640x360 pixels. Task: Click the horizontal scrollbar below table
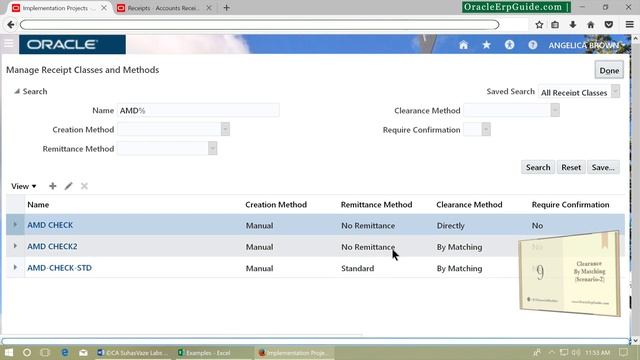click(x=184, y=335)
